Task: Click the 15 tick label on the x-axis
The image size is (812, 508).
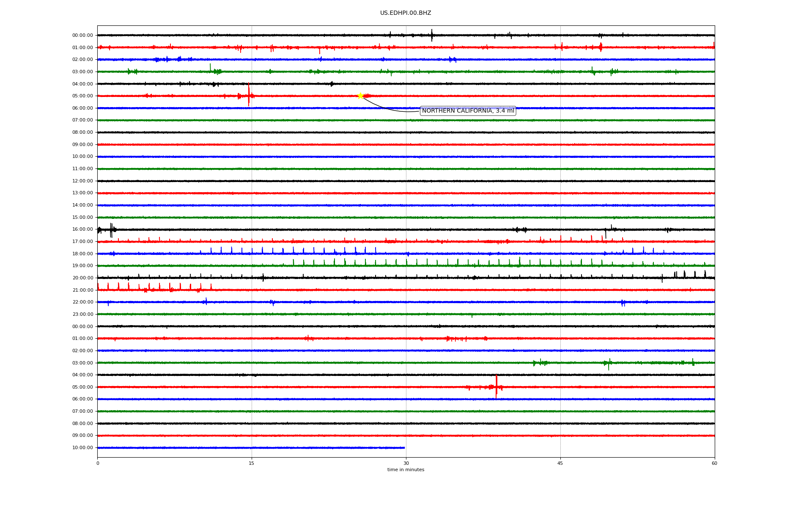Action: [x=252, y=463]
